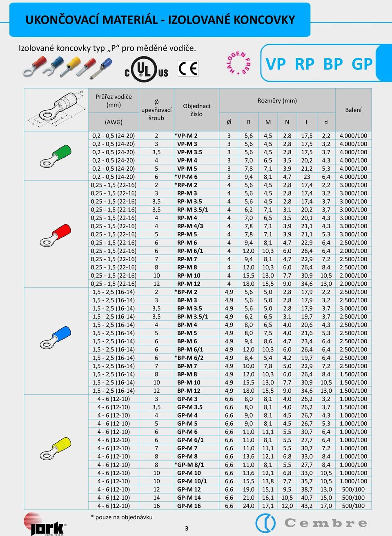Select order number GP-M 3
Viewport: 392px width, 536px height.
tap(187, 399)
